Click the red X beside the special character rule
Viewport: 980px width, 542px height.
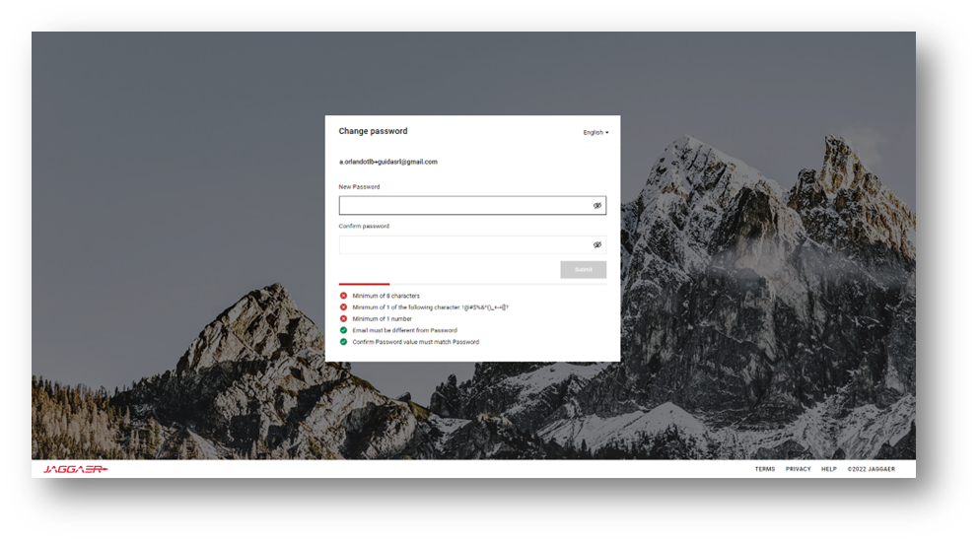point(344,307)
